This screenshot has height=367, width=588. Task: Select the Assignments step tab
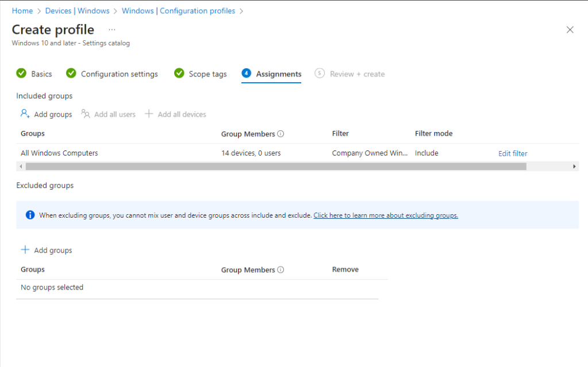pyautogui.click(x=271, y=74)
